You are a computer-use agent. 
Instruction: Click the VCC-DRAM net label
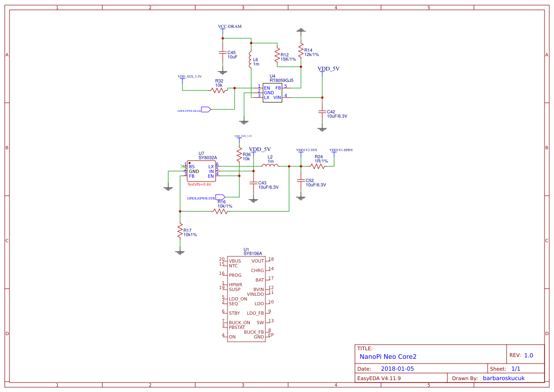point(229,27)
